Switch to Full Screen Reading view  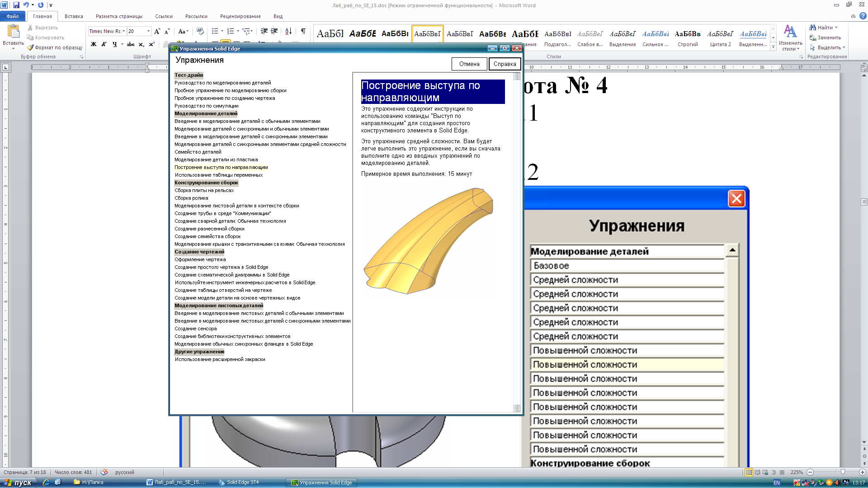[x=757, y=472]
